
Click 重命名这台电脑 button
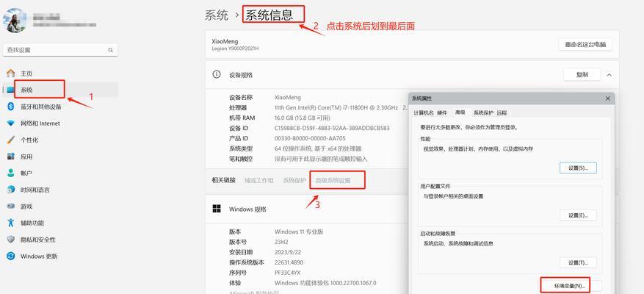coord(585,44)
